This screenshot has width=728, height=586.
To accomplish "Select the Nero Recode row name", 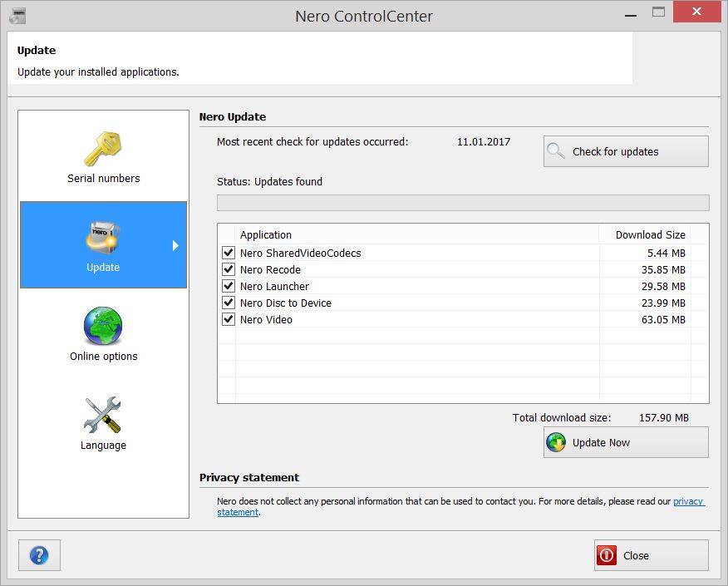I will [270, 270].
